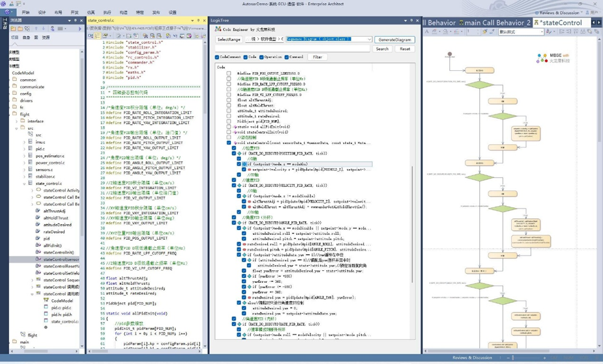Open the Sequence Diagram type dropdown
Screen dimensions: 603x364
369,40
